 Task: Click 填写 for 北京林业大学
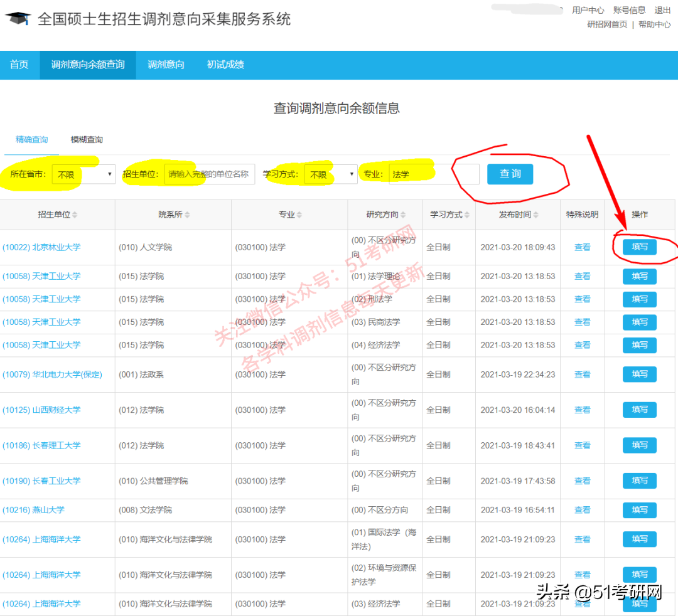(639, 247)
